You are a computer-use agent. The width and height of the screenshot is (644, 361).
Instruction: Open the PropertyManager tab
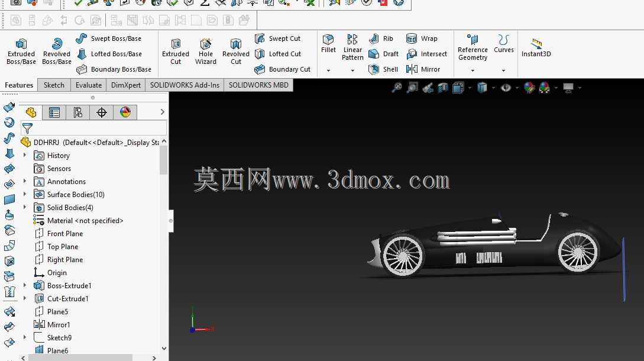(x=54, y=112)
